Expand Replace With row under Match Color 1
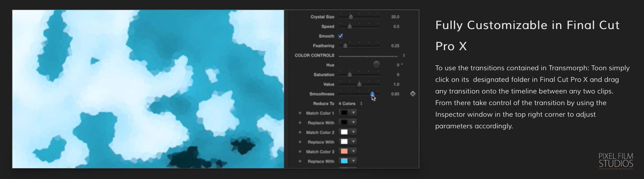The image size is (644, 179). coord(300,123)
